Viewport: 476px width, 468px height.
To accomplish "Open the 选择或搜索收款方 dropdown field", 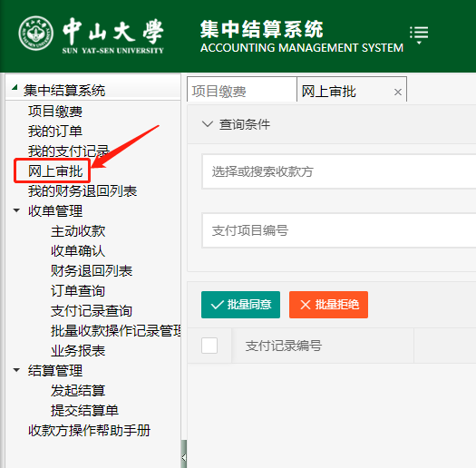I will [x=339, y=171].
